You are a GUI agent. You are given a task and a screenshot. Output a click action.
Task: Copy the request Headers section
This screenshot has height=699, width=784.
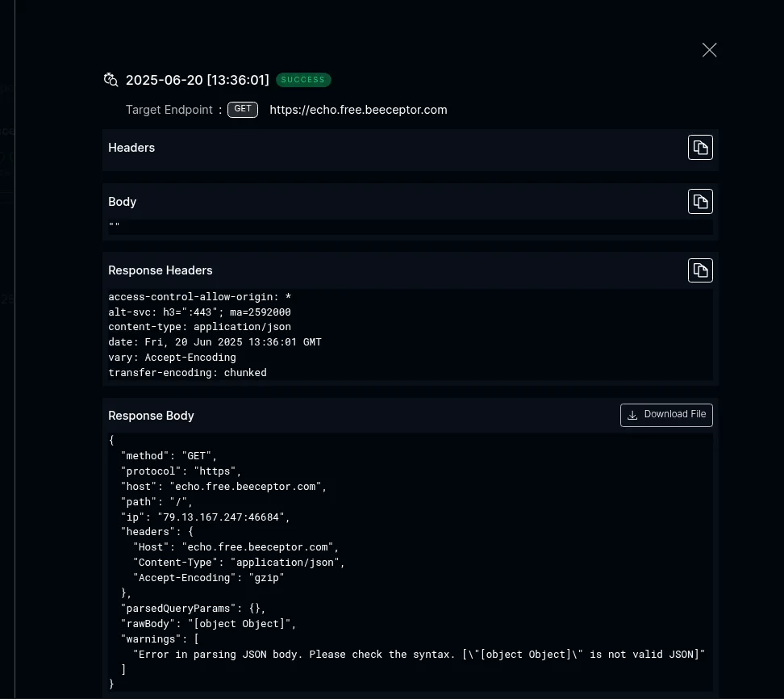point(699,148)
